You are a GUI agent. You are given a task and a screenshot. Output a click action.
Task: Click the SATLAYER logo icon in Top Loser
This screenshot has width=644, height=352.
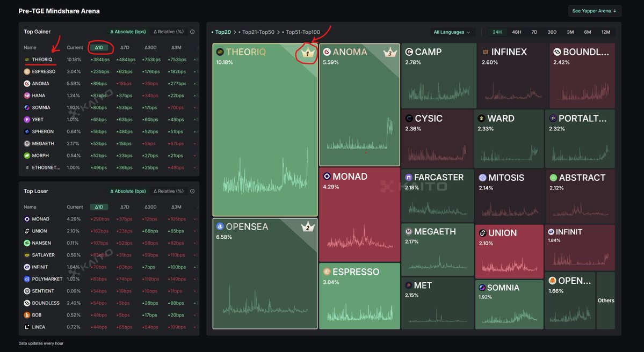point(27,255)
